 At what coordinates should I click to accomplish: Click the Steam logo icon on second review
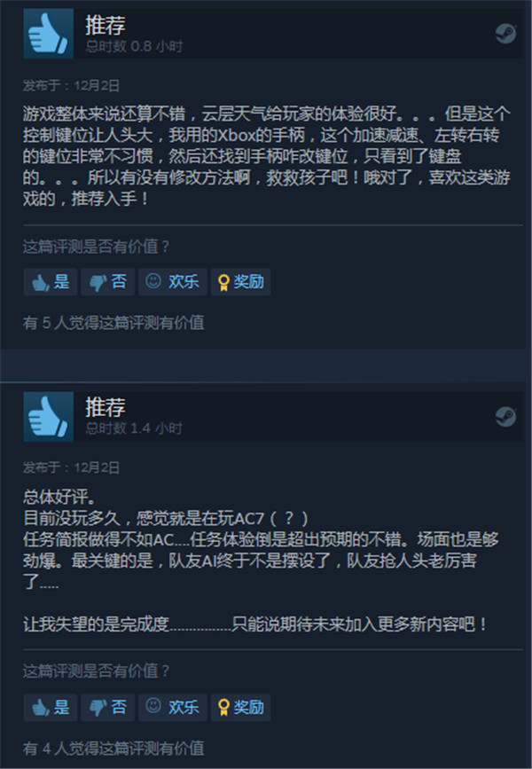pyautogui.click(x=505, y=416)
